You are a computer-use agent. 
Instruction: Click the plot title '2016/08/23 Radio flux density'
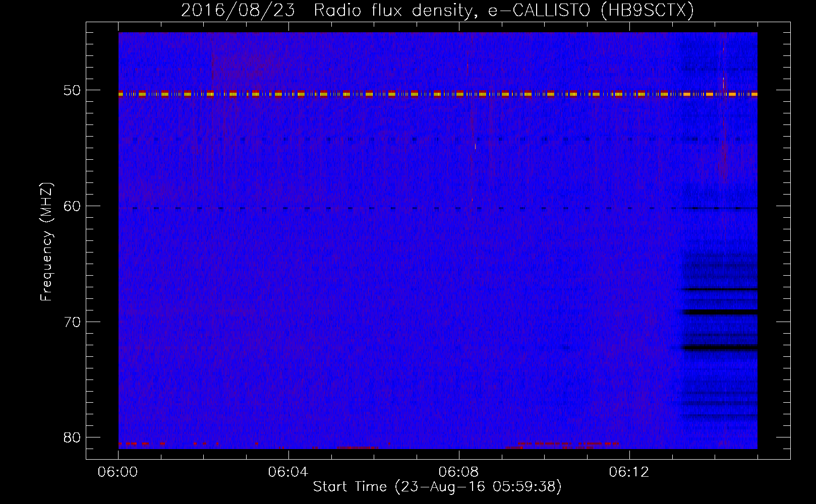[330, 11]
